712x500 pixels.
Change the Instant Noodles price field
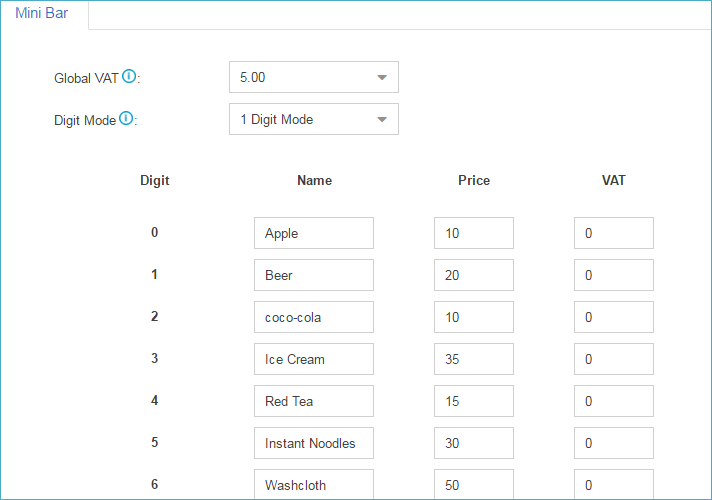pos(473,443)
